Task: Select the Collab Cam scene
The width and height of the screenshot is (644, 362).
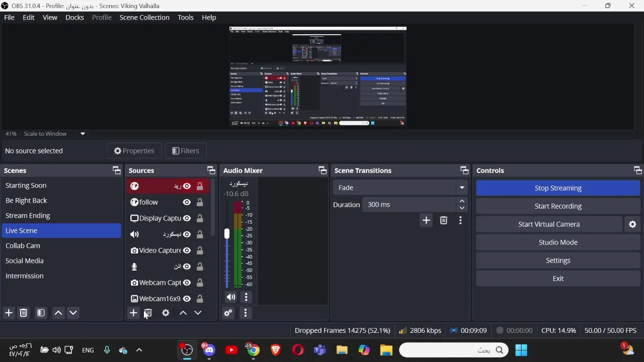Action: (x=61, y=246)
